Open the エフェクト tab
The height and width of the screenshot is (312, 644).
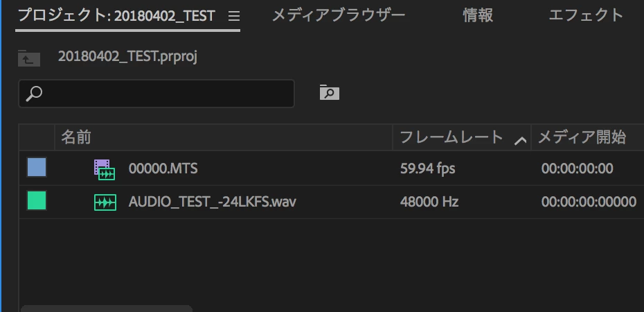[x=586, y=16]
